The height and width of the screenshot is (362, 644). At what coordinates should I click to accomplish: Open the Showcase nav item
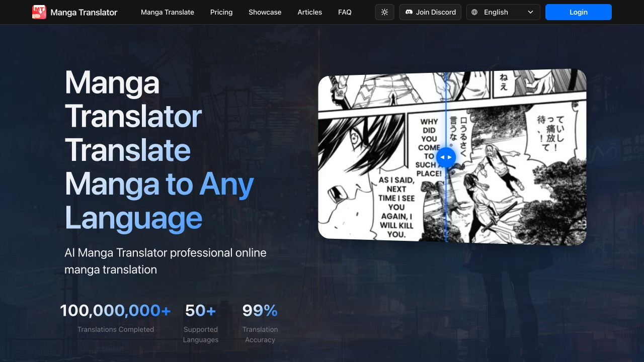click(265, 12)
